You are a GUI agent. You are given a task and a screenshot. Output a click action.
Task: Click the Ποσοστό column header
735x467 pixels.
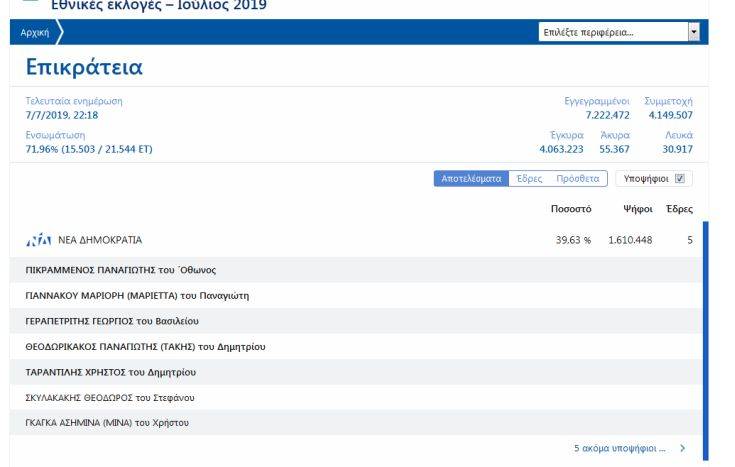[570, 209]
